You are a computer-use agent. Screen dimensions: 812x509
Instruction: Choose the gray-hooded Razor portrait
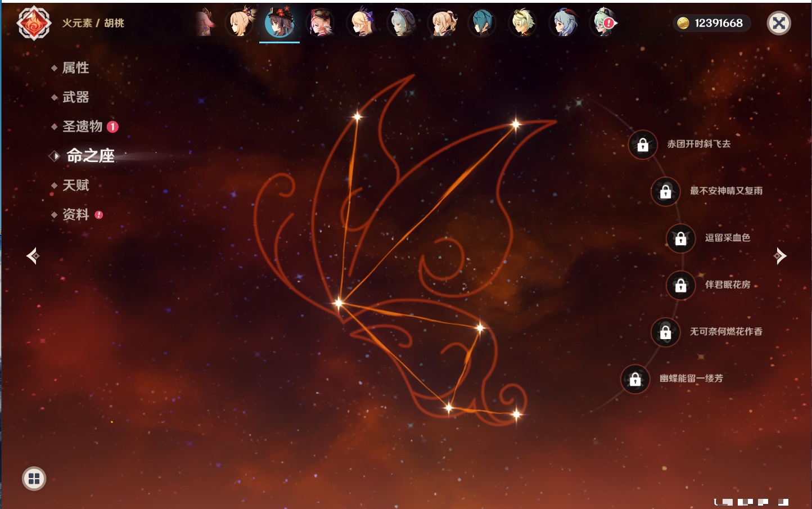(x=402, y=22)
